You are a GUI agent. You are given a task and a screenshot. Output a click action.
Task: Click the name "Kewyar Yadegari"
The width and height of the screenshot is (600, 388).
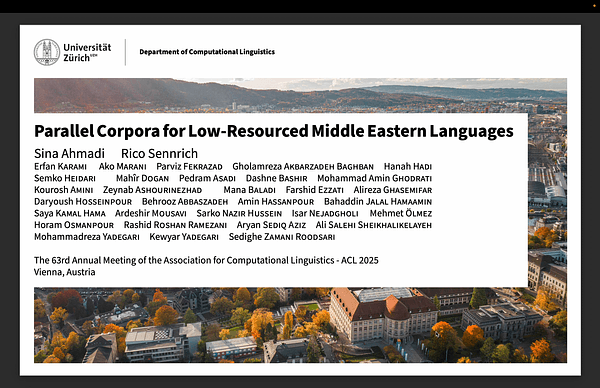point(184,237)
